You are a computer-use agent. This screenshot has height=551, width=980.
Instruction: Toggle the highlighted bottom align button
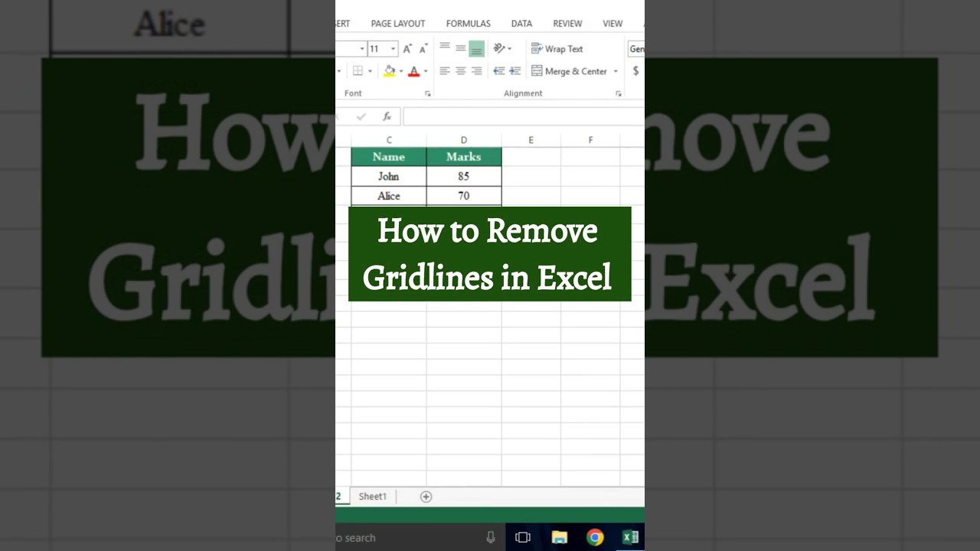click(476, 48)
